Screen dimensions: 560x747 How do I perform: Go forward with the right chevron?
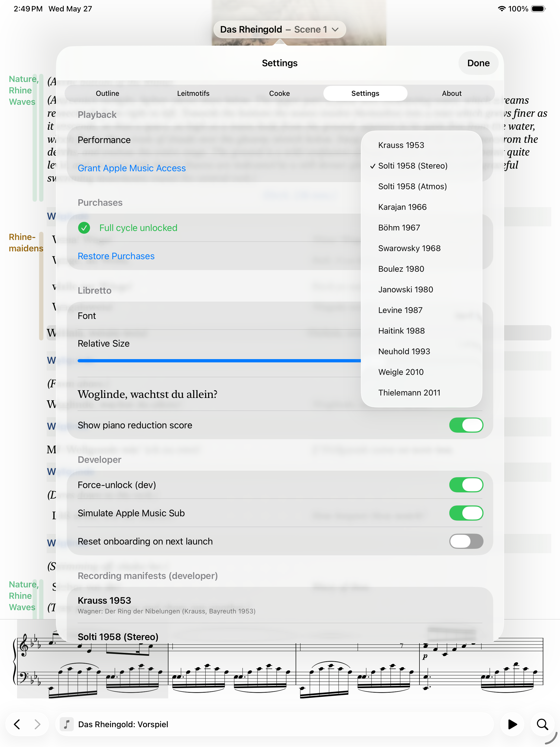click(37, 724)
